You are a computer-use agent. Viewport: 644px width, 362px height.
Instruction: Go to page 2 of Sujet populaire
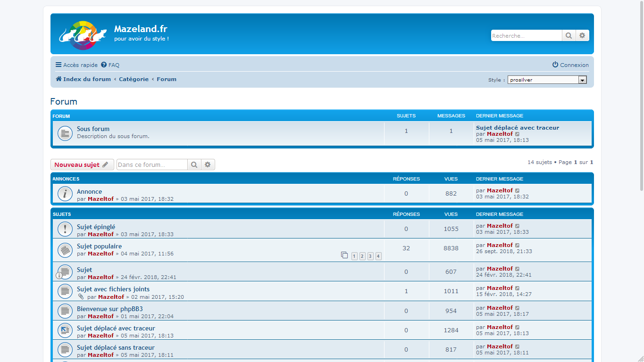click(x=362, y=256)
